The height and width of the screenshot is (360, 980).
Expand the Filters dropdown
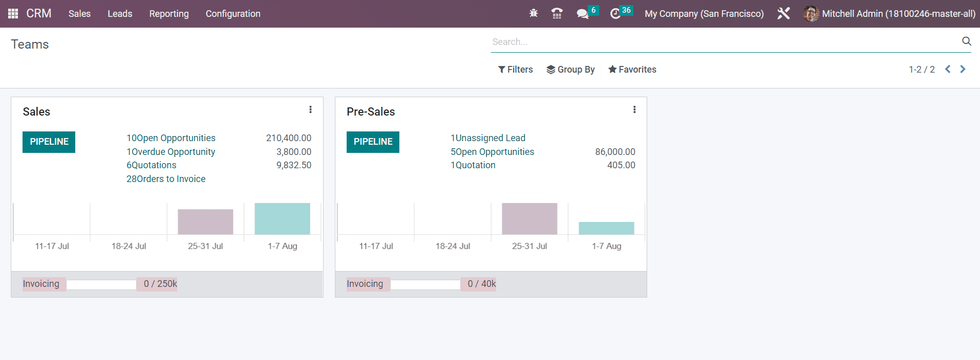515,70
